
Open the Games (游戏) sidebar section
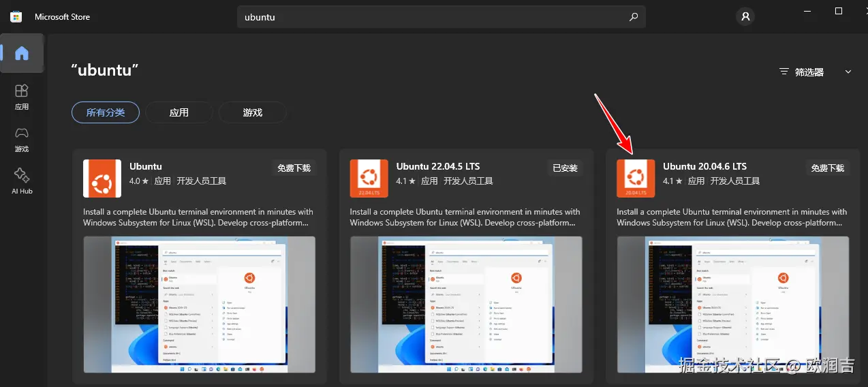point(22,138)
